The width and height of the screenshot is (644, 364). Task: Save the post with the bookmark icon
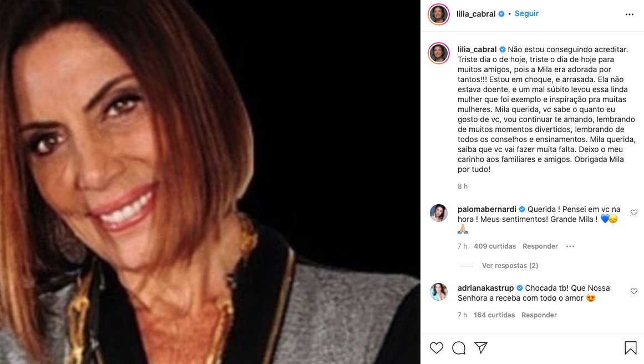630,348
